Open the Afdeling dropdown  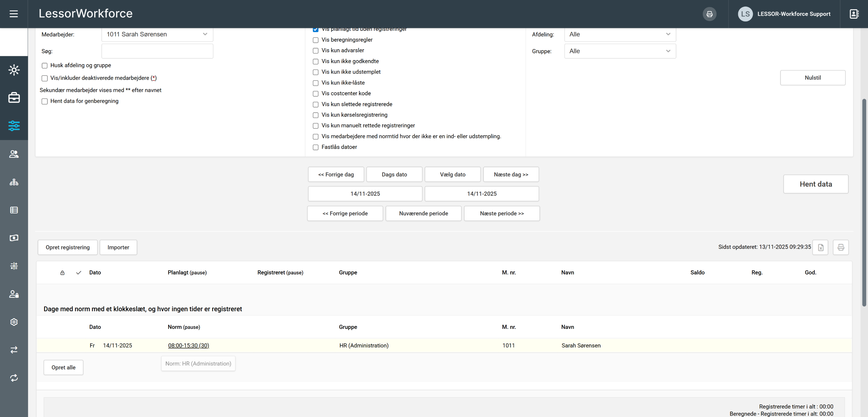pos(620,34)
